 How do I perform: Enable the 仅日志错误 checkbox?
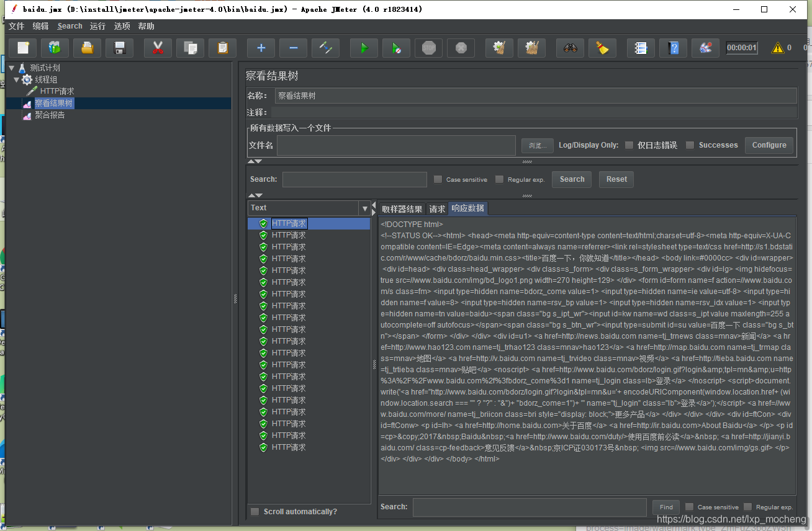pyautogui.click(x=629, y=145)
